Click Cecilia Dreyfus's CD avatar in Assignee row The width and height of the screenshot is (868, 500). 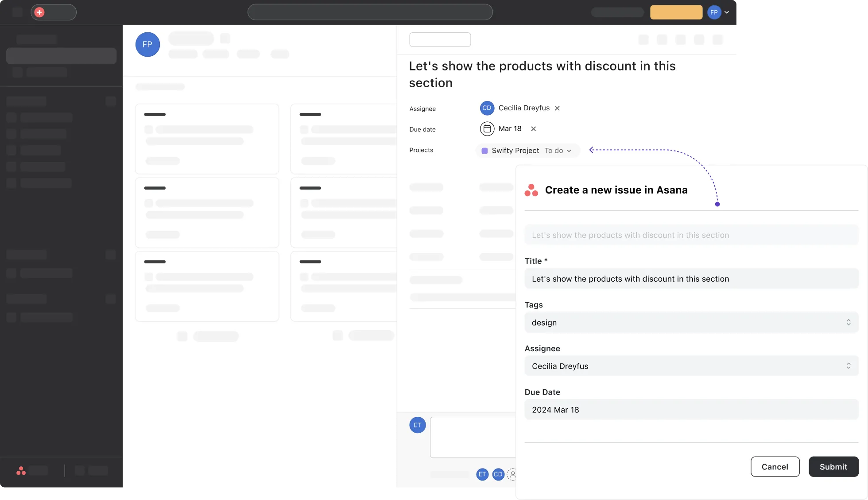[x=487, y=108]
